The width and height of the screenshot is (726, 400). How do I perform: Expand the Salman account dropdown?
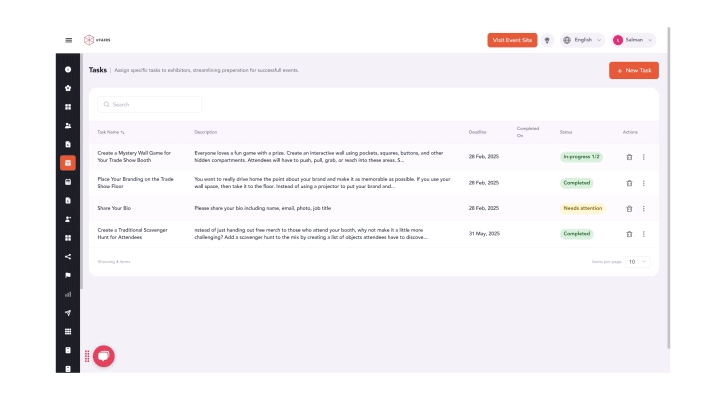click(x=634, y=40)
